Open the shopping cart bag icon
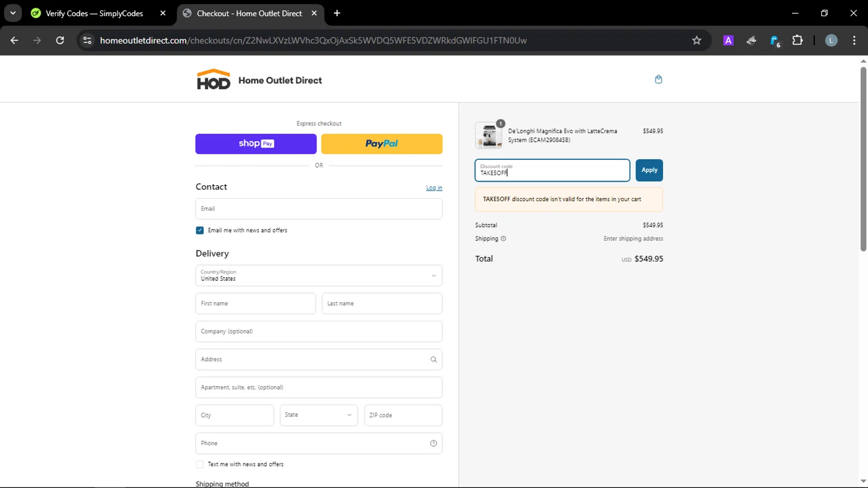This screenshot has width=868, height=488. tap(658, 79)
